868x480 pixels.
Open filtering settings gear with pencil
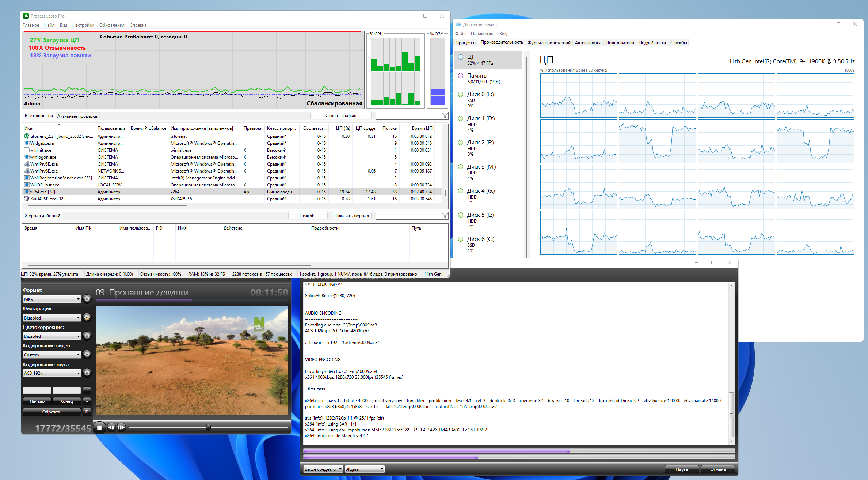(x=87, y=317)
